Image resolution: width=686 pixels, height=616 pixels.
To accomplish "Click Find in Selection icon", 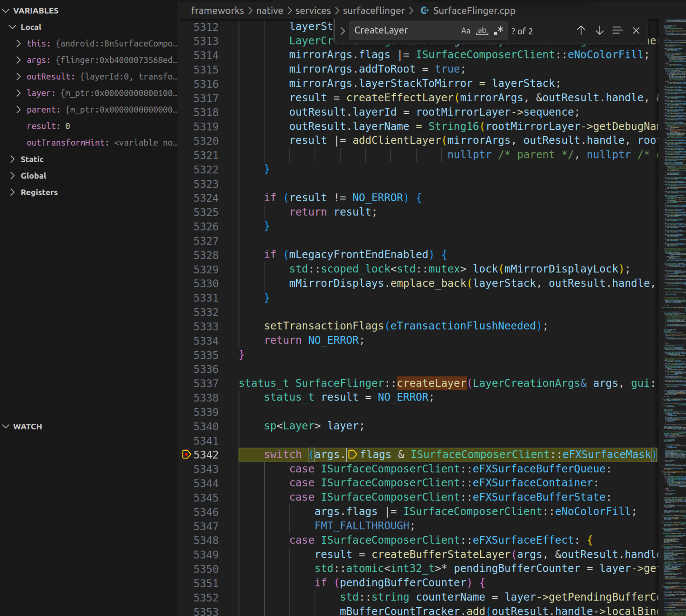I will 617,30.
